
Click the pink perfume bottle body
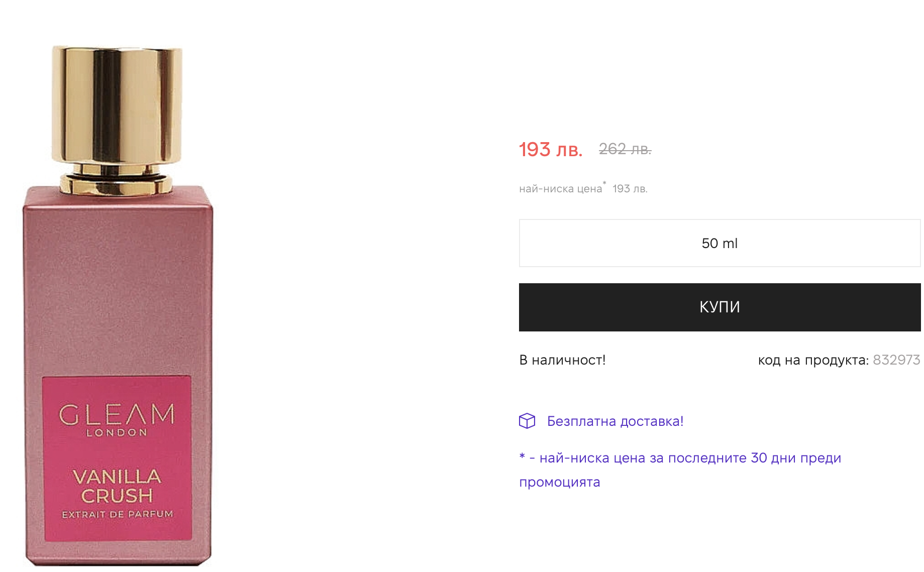(118, 281)
